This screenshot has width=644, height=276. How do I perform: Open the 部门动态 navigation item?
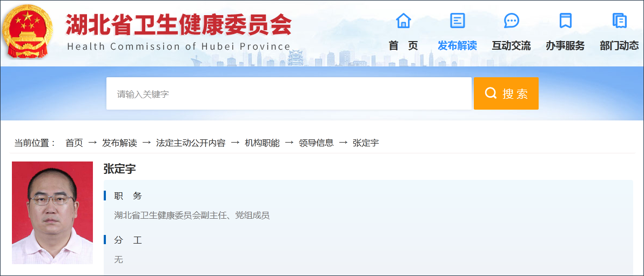click(619, 45)
